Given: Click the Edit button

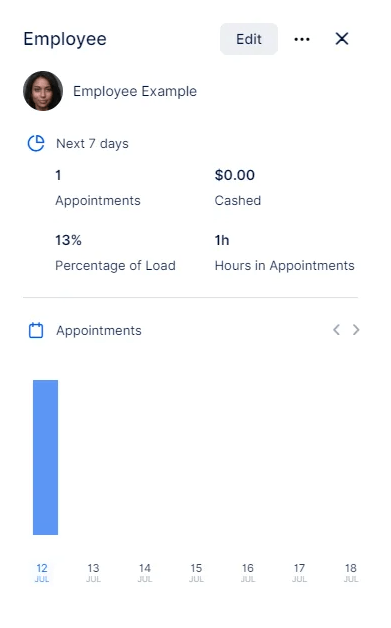Looking at the screenshot, I should point(249,39).
